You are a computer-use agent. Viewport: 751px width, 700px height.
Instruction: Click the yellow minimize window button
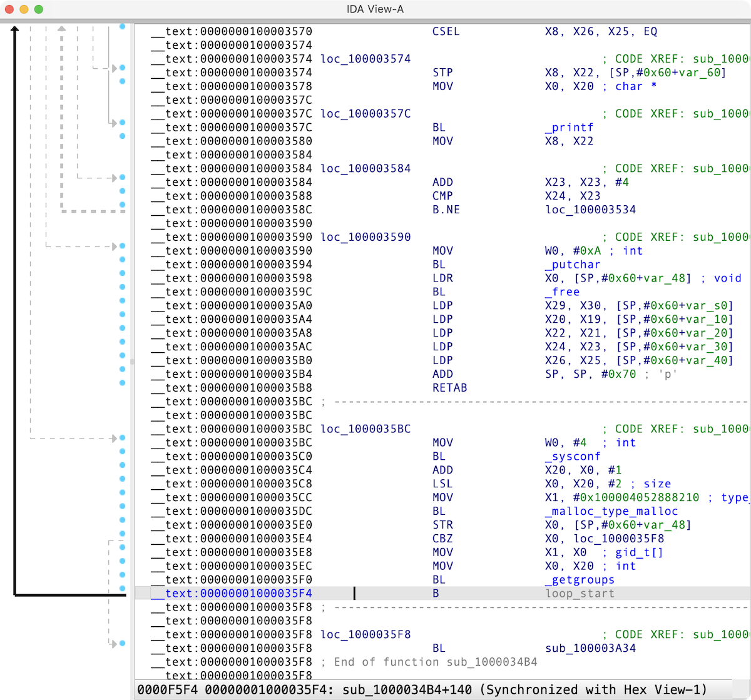coord(24,9)
